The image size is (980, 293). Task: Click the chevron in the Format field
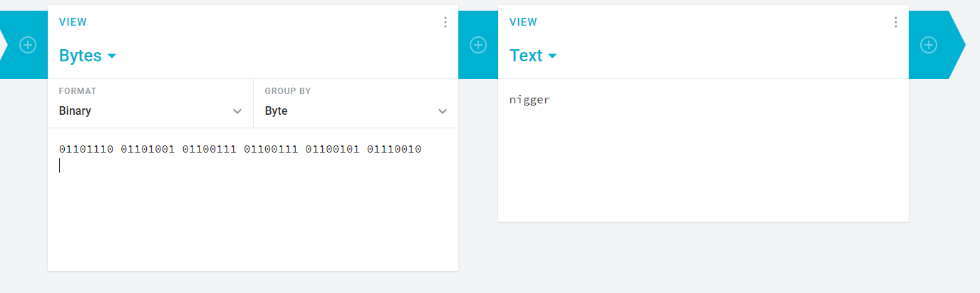(237, 111)
